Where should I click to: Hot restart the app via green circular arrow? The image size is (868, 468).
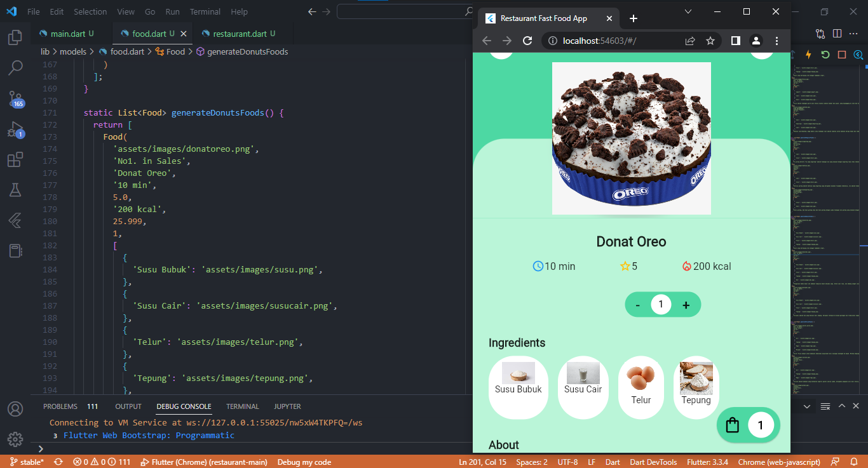[x=825, y=55]
